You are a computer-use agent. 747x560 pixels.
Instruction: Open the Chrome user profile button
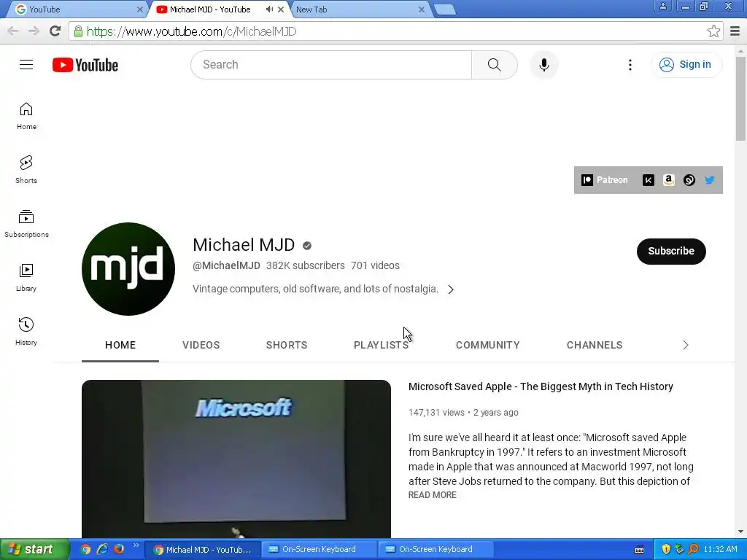(662, 6)
